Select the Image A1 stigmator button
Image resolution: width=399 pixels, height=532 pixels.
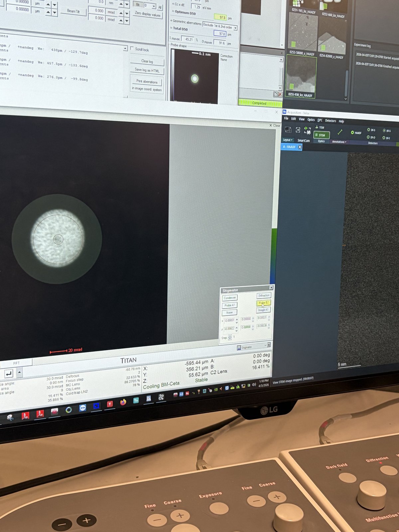263,310
